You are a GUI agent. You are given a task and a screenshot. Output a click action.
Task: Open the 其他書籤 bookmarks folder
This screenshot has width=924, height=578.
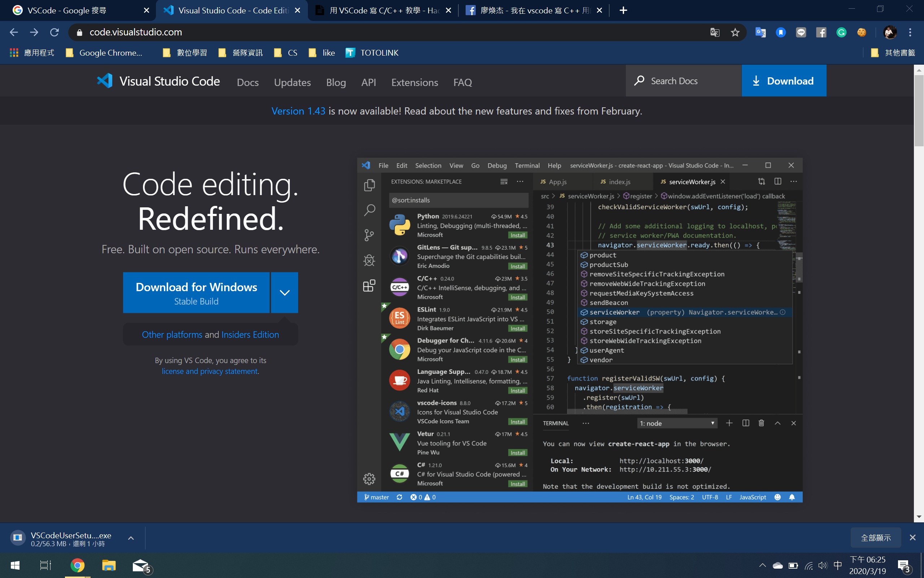point(893,53)
